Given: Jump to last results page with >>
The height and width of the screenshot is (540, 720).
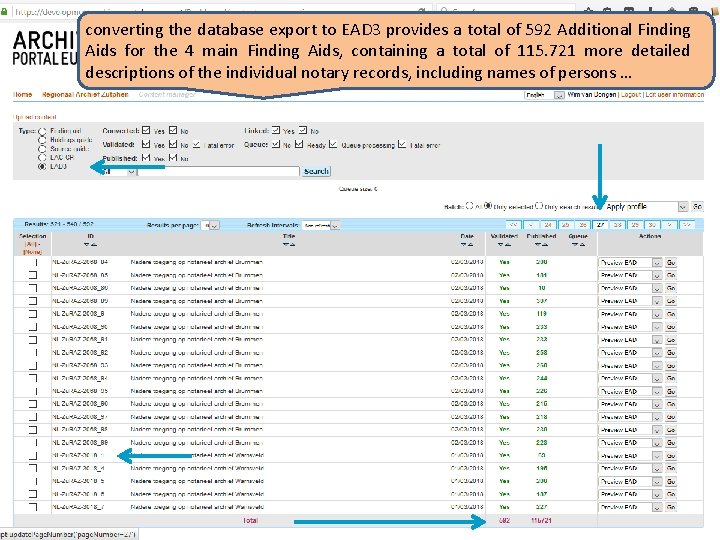Looking at the screenshot, I should click(687, 225).
